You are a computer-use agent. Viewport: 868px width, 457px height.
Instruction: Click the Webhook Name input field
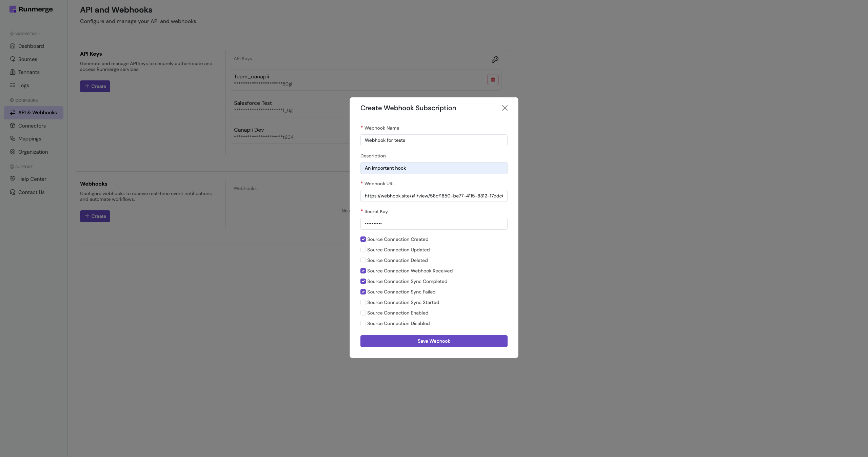point(434,140)
